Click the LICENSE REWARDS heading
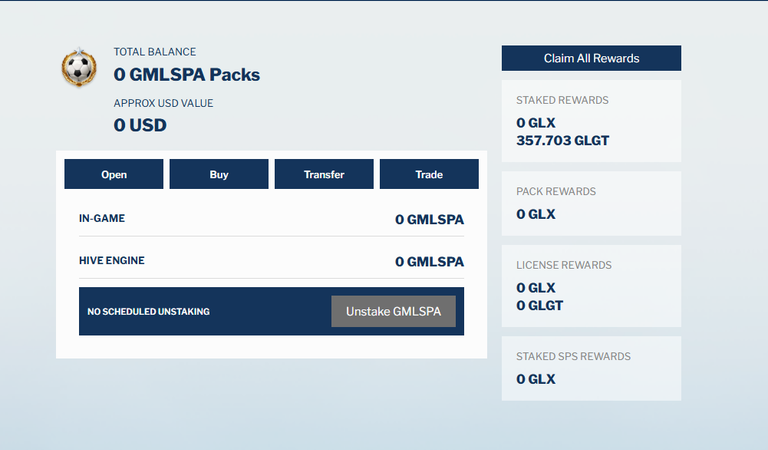 564,265
